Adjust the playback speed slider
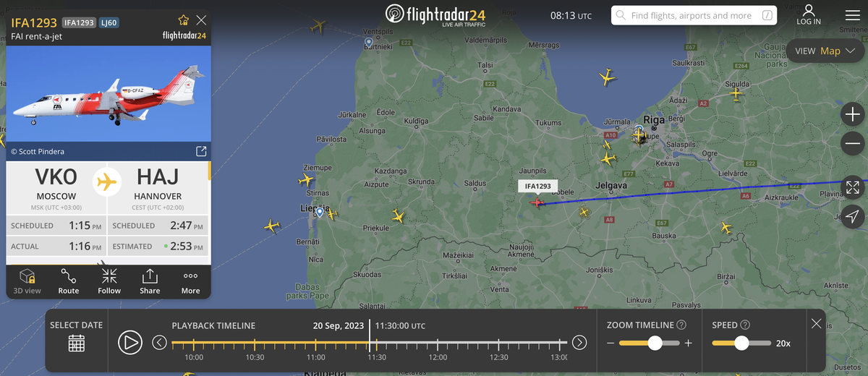The width and height of the screenshot is (868, 376). pyautogui.click(x=741, y=343)
